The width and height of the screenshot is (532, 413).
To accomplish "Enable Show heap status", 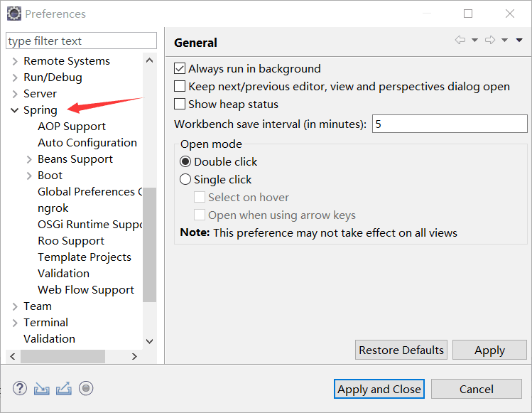I will 180,104.
